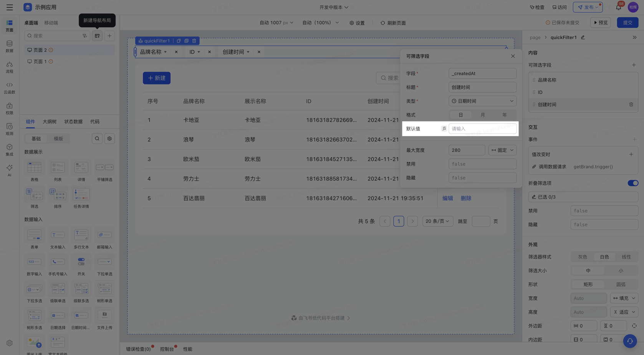Select 灰色 filter style option
The height and width of the screenshot is (355, 644).
pos(583,257)
